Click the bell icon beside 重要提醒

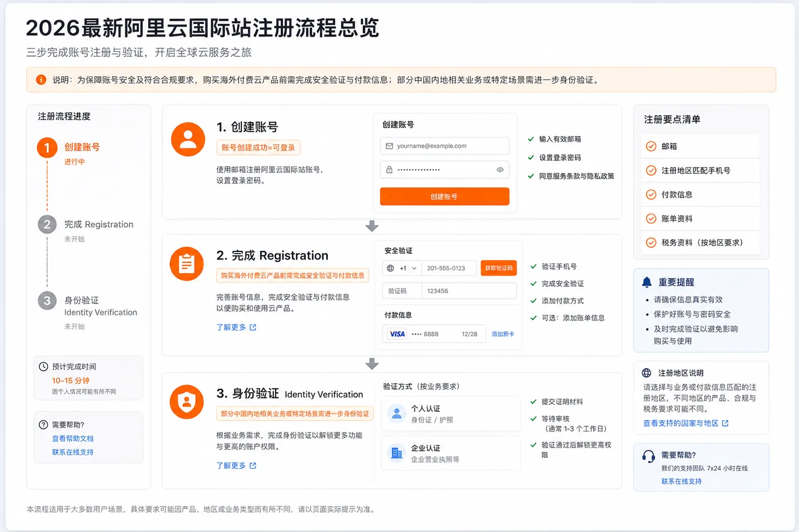pos(647,282)
